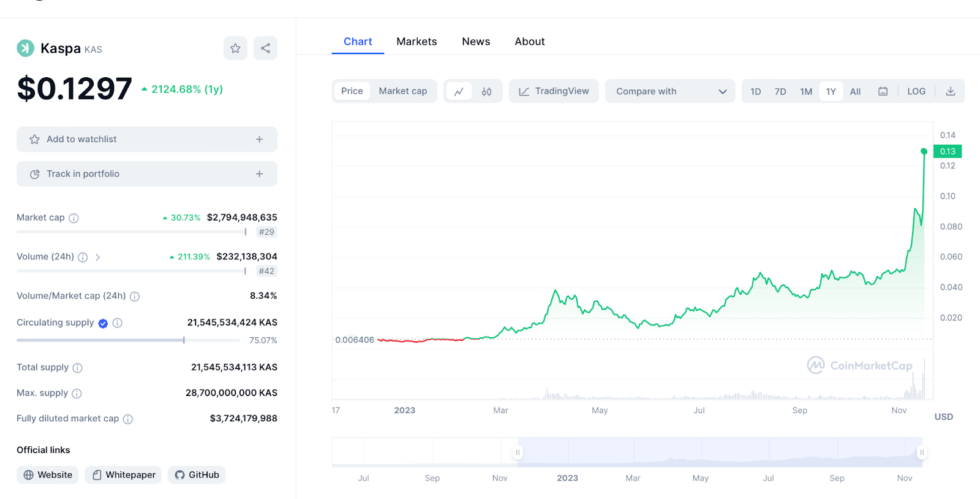
Task: Click the pie icon in Track in portfolio
Action: (35, 174)
